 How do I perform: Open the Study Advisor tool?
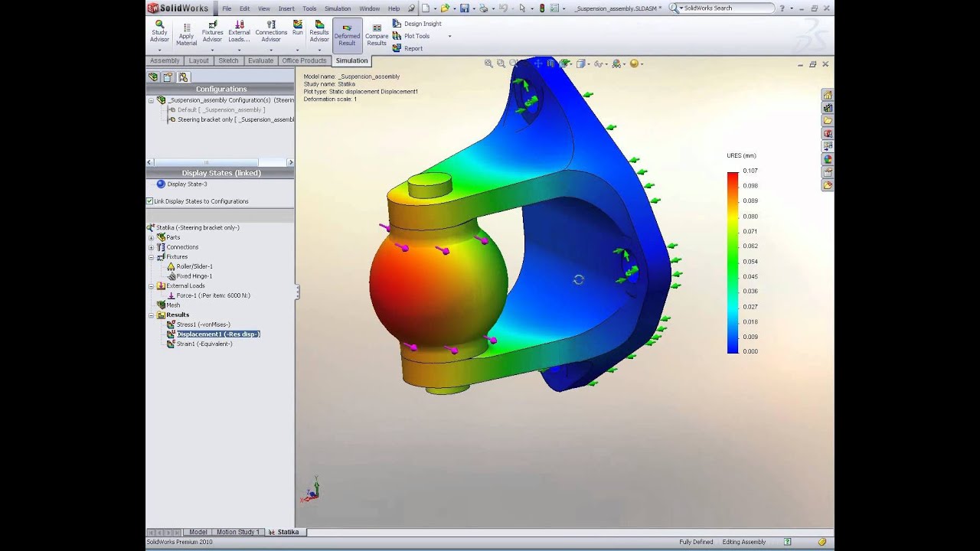tap(159, 31)
